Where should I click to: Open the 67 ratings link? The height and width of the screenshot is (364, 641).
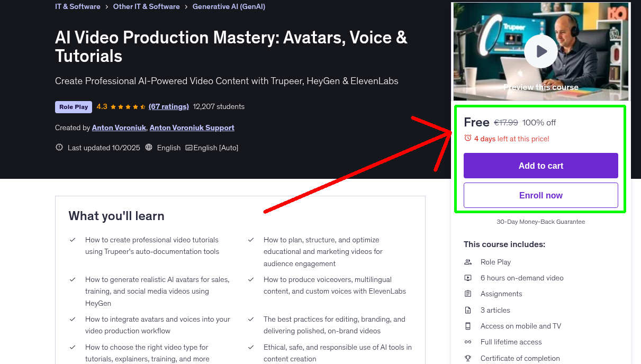(x=168, y=106)
